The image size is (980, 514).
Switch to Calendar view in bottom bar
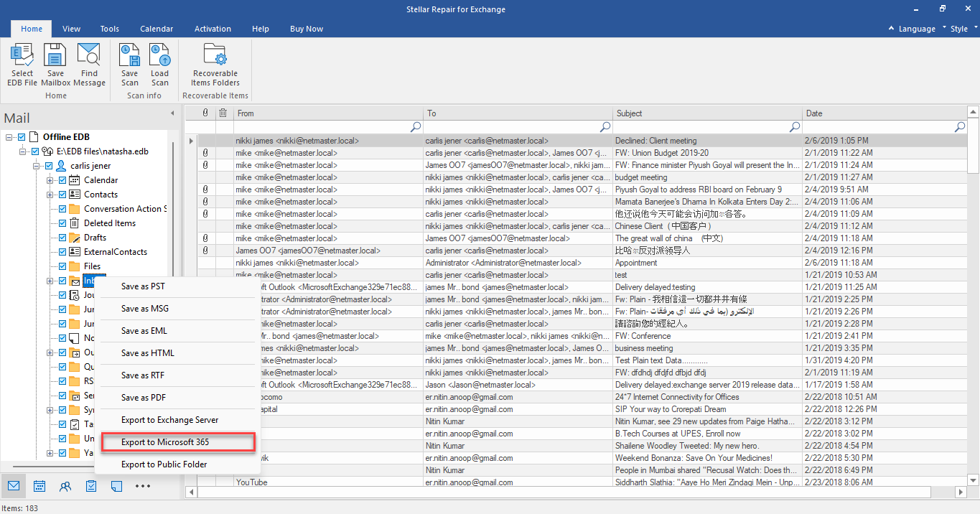[39, 486]
